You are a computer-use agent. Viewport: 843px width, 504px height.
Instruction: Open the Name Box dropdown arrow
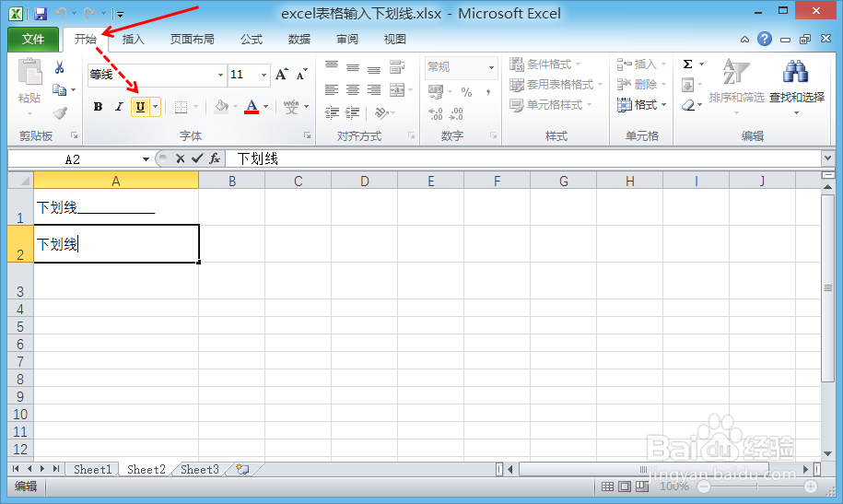146,159
